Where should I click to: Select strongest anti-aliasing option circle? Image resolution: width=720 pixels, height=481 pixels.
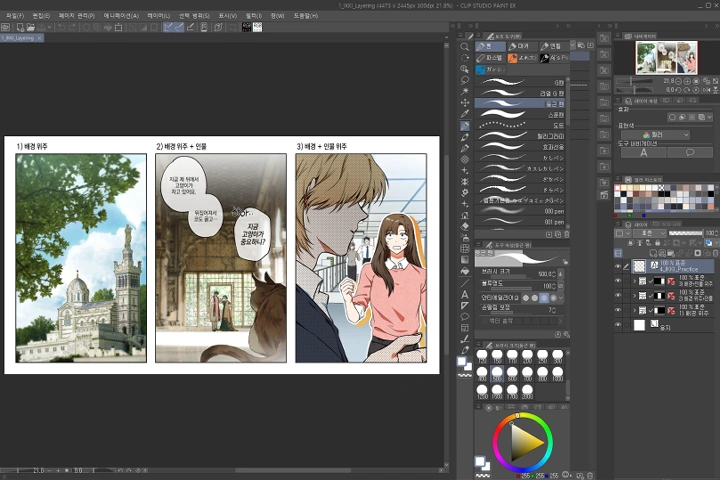pos(553,298)
